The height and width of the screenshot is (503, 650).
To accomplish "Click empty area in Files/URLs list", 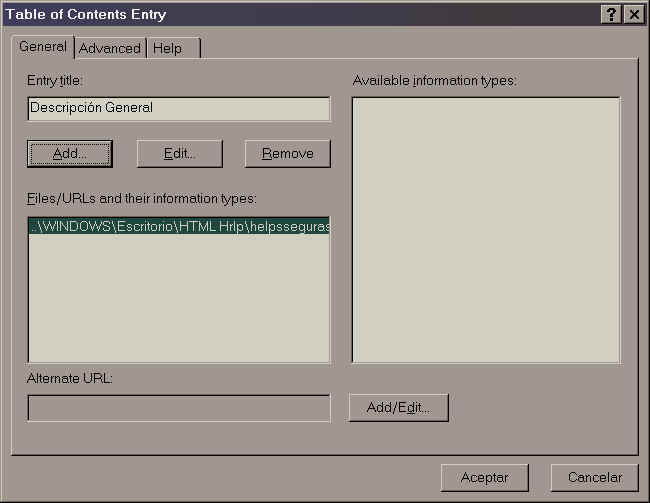I will coord(179,300).
